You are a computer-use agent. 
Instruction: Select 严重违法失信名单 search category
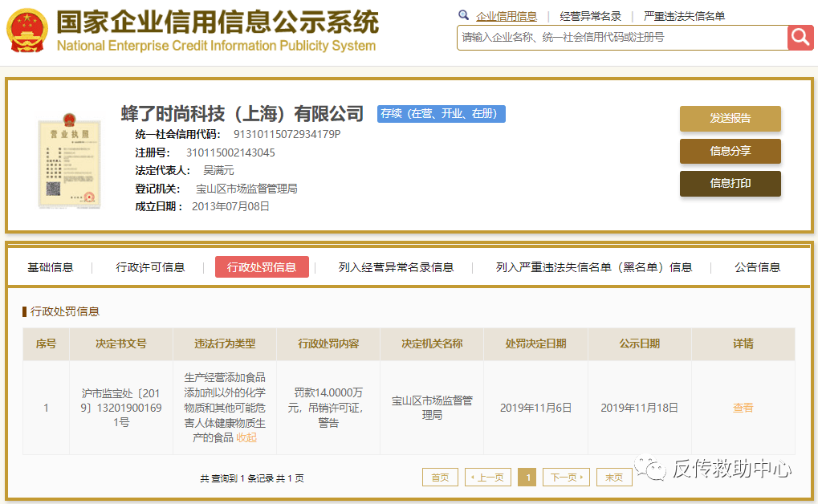pyautogui.click(x=684, y=16)
